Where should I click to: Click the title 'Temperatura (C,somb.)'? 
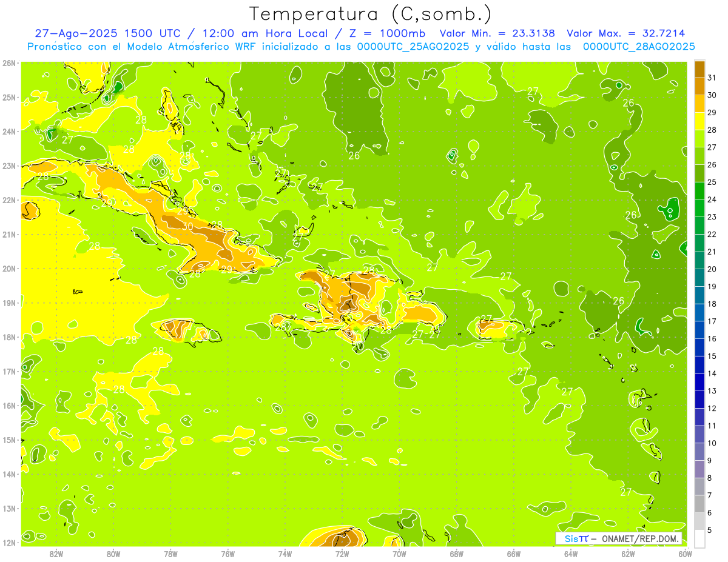370,15
